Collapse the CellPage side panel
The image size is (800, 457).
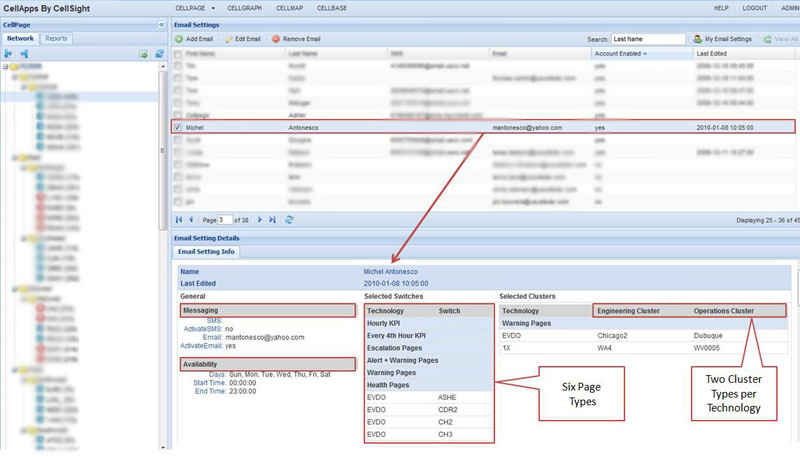click(161, 24)
